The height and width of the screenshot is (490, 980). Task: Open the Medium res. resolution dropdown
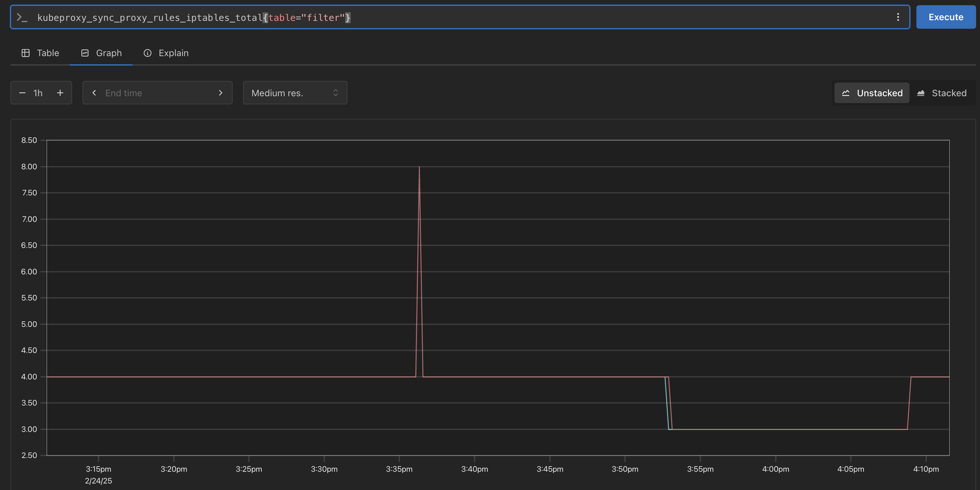click(295, 93)
